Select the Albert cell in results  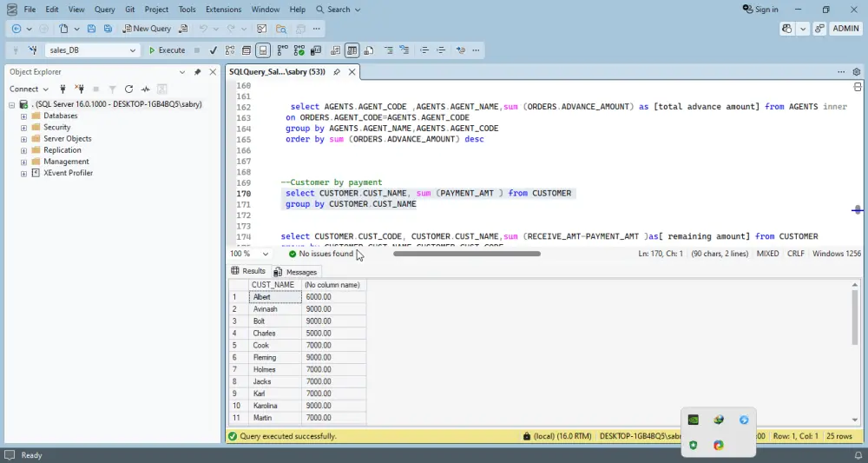[x=275, y=297]
